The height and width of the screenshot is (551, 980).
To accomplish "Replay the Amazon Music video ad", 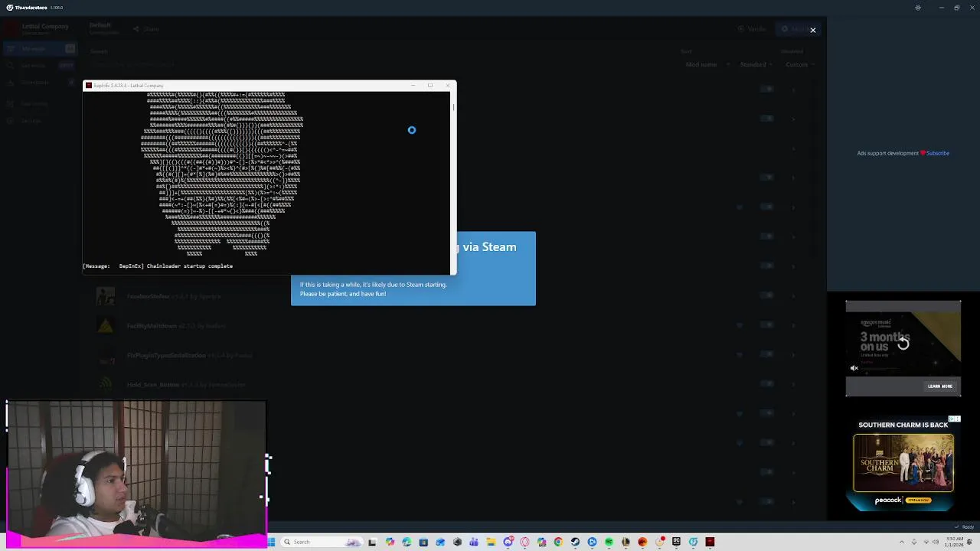I will (x=903, y=344).
